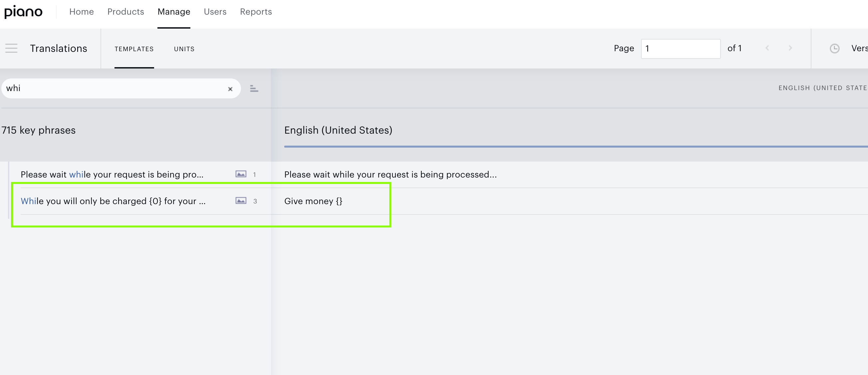The height and width of the screenshot is (375, 868).
Task: Open the version history clock icon
Action: 834,49
